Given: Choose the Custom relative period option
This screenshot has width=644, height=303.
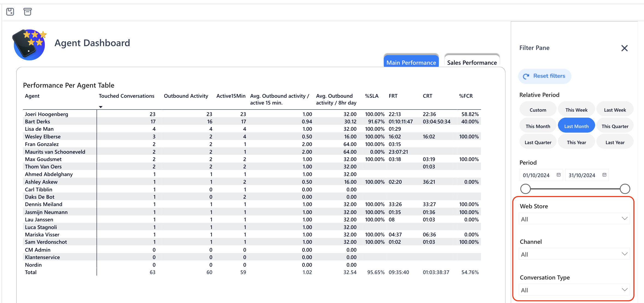Looking at the screenshot, I should click(538, 110).
